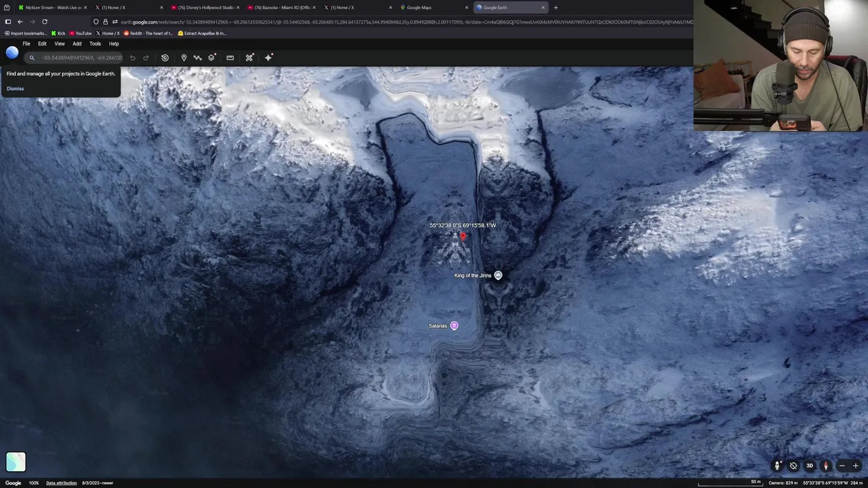Switch to Bazooka - Miami XO tab
This screenshot has width=868, height=488.
(282, 7)
